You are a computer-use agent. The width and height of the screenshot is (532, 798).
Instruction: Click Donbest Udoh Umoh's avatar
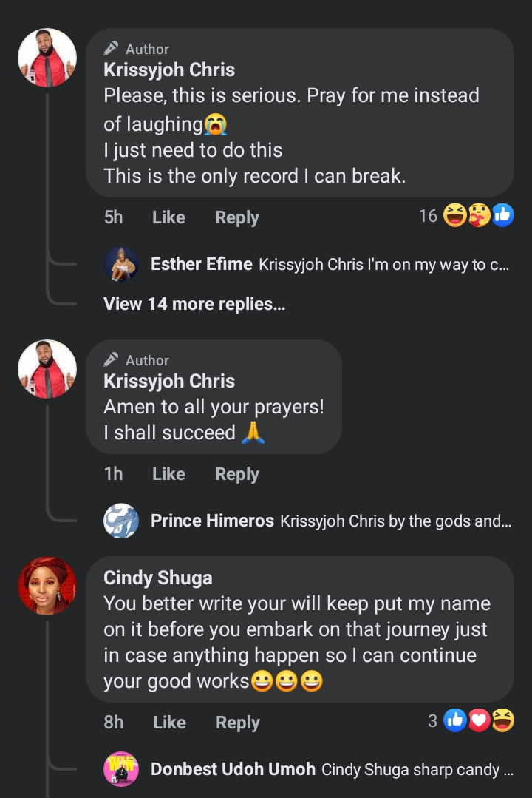[x=121, y=770]
